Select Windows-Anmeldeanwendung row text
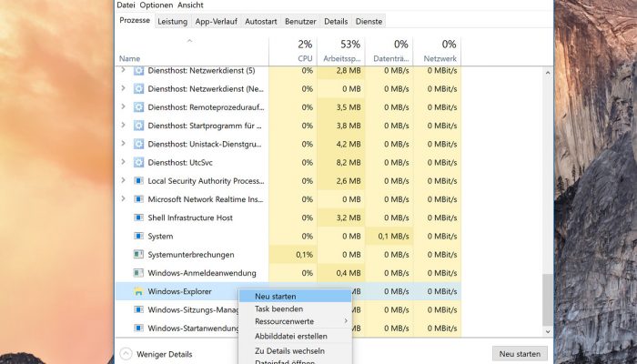This screenshot has width=637, height=364. pos(202,273)
